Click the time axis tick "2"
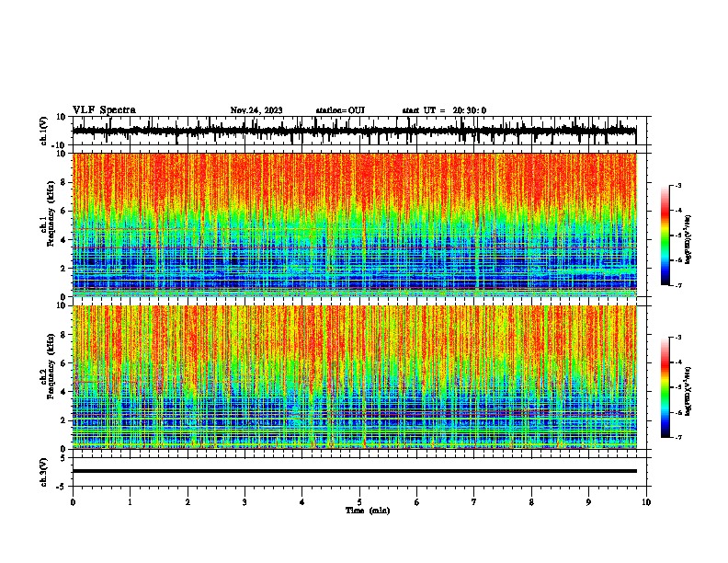This screenshot has width=728, height=563. (x=188, y=502)
